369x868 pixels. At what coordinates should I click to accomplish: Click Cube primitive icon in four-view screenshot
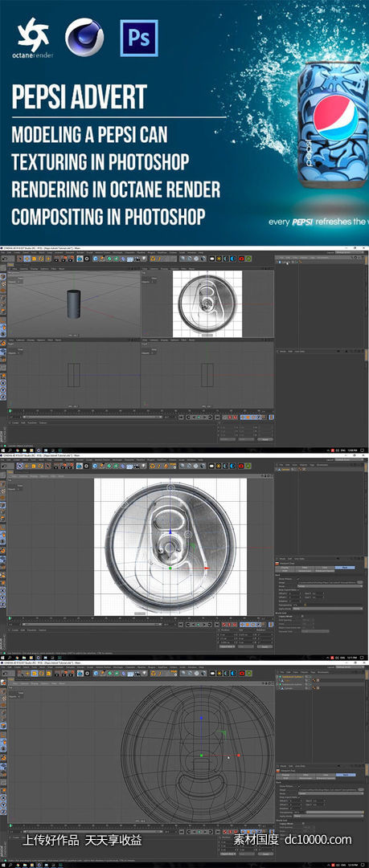[x=96, y=258]
